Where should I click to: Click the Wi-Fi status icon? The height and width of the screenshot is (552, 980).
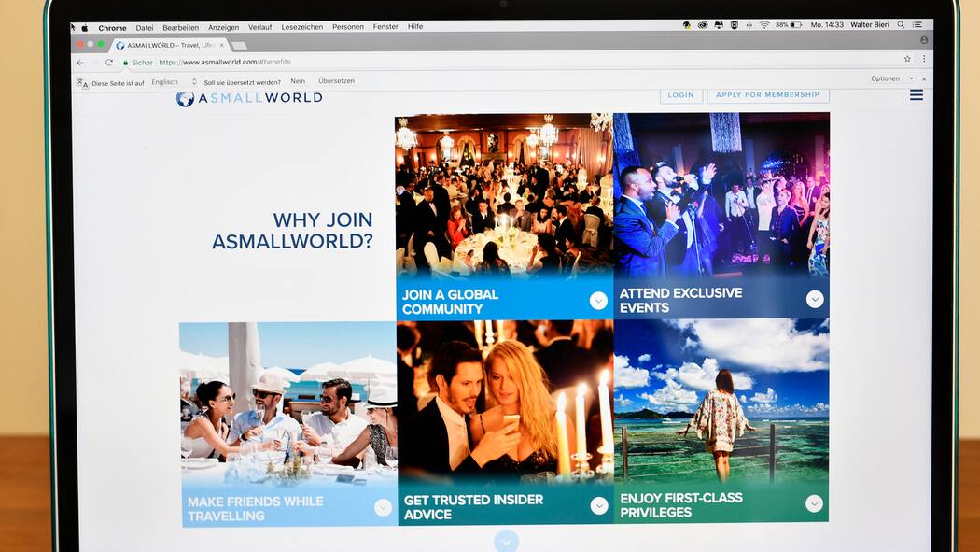point(763,25)
